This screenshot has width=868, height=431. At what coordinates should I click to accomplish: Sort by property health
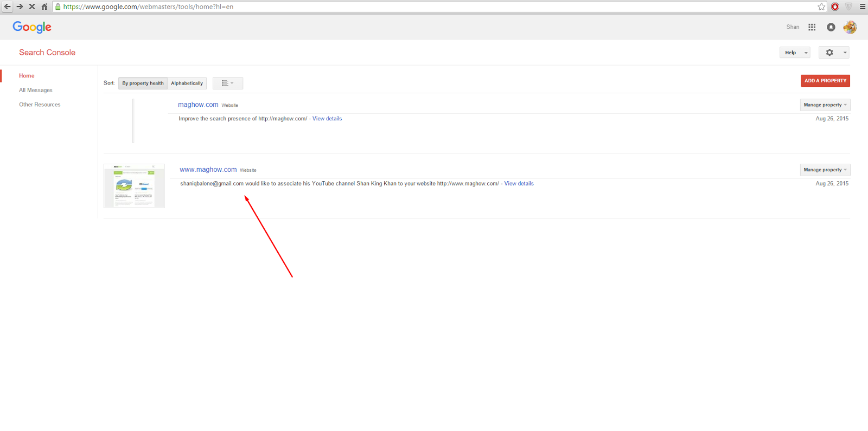(143, 83)
